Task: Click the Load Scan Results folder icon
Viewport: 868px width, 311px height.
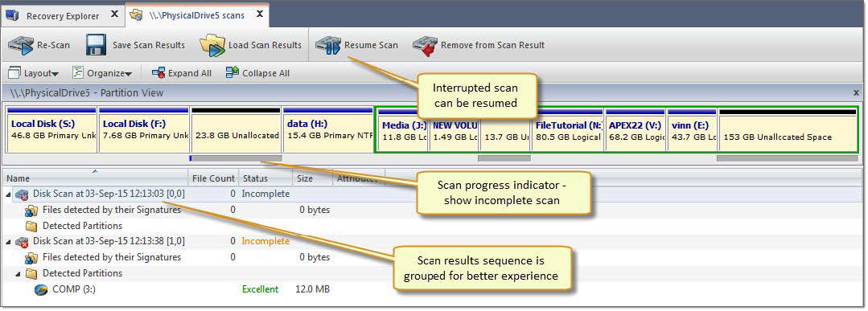Action: (212, 45)
